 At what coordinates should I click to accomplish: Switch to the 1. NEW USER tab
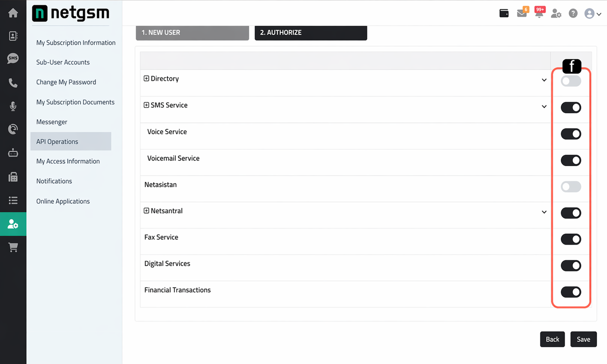(x=192, y=33)
